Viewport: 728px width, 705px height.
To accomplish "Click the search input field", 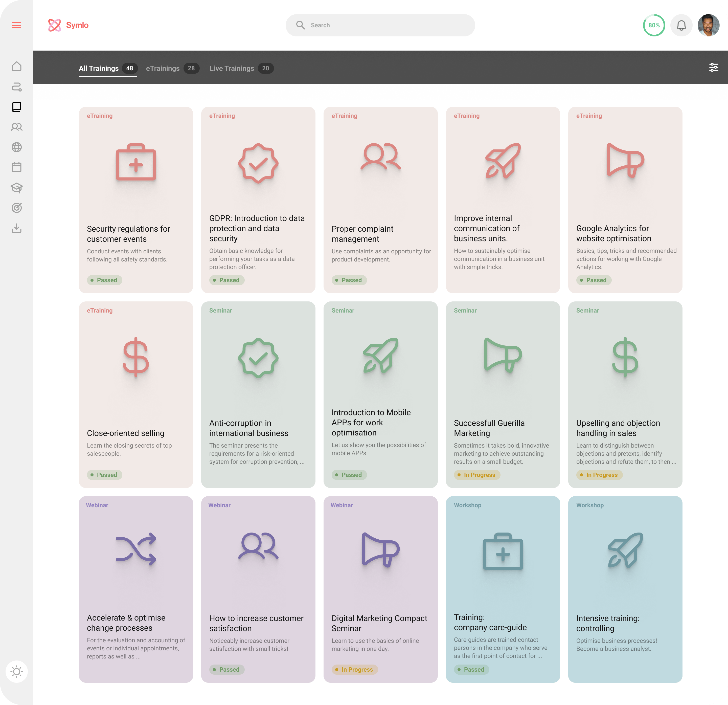I will (380, 25).
